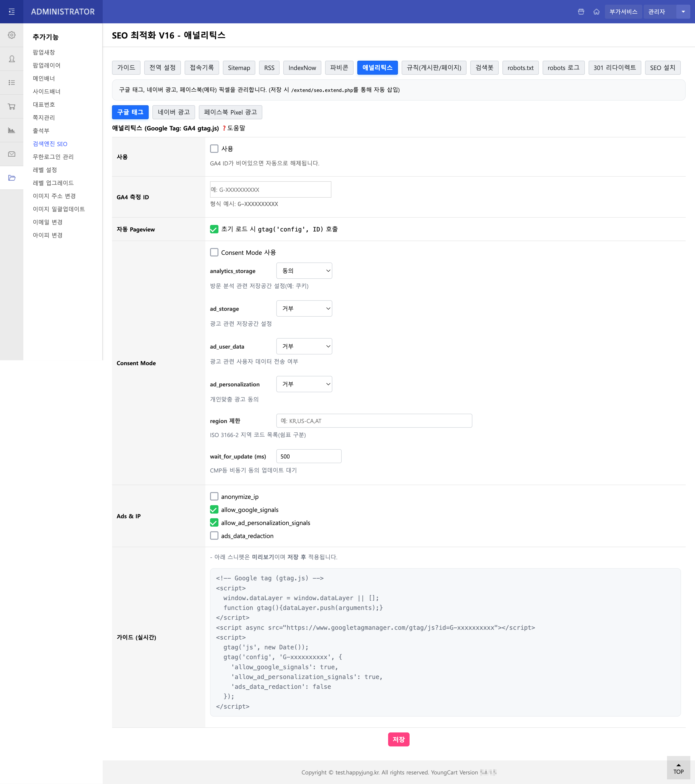Screen dimensions: 695x784
Task: Click the GA4 측정 ID input field
Action: (x=270, y=190)
